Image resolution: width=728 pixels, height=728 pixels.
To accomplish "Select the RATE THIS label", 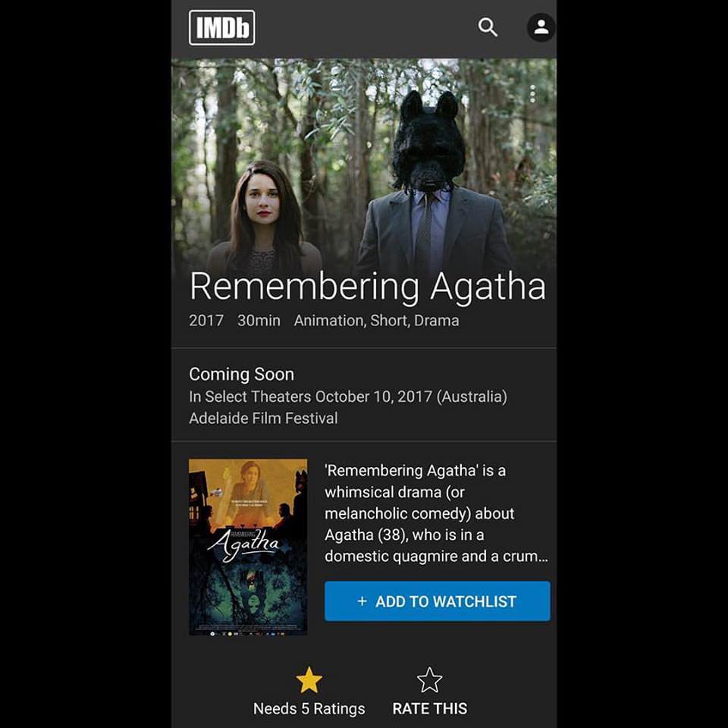I will tap(430, 708).
